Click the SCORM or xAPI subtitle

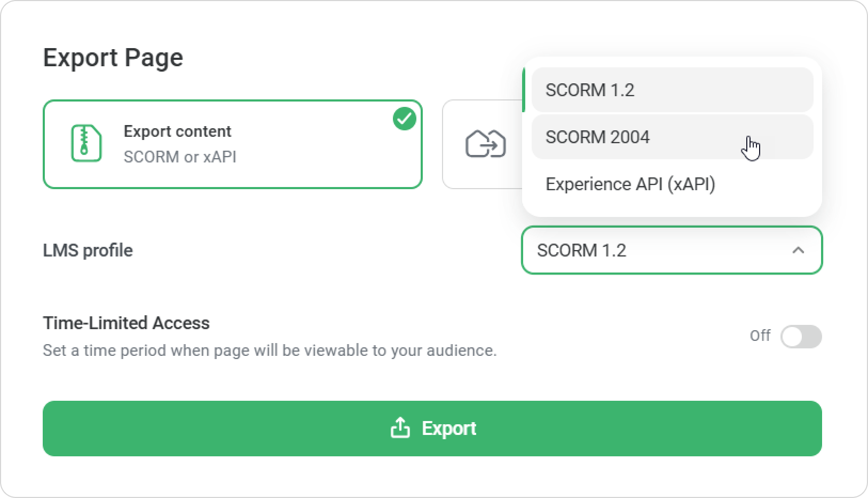pos(180,157)
